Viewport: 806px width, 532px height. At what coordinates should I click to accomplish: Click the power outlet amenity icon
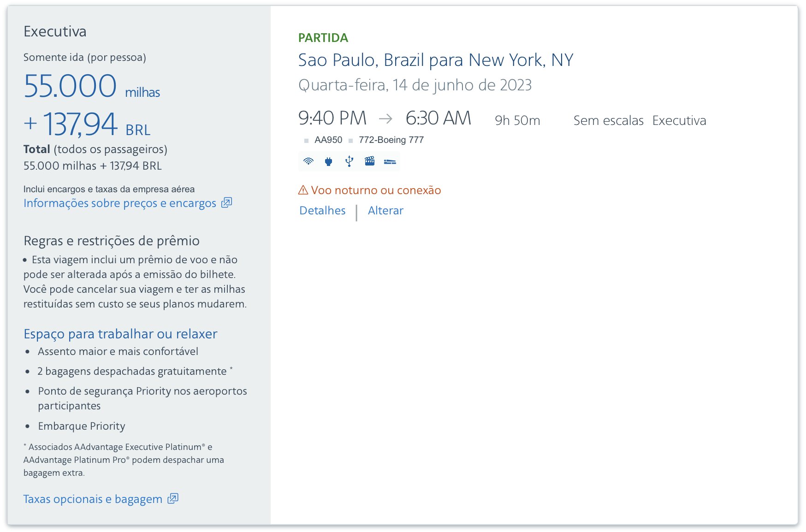pyautogui.click(x=329, y=161)
